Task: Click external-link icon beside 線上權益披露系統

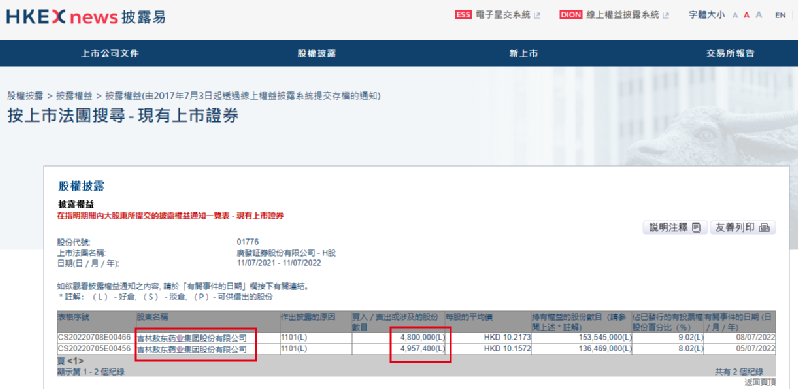Action: tap(666, 15)
